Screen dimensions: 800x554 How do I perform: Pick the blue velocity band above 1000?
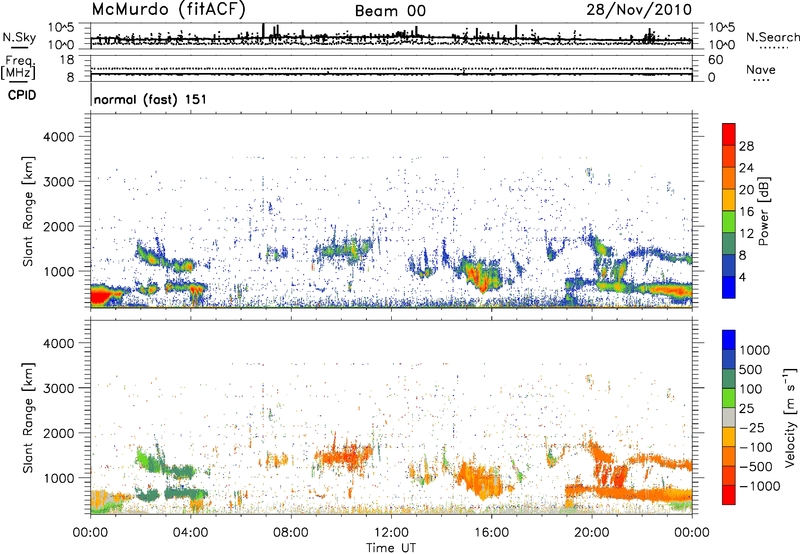(x=729, y=340)
